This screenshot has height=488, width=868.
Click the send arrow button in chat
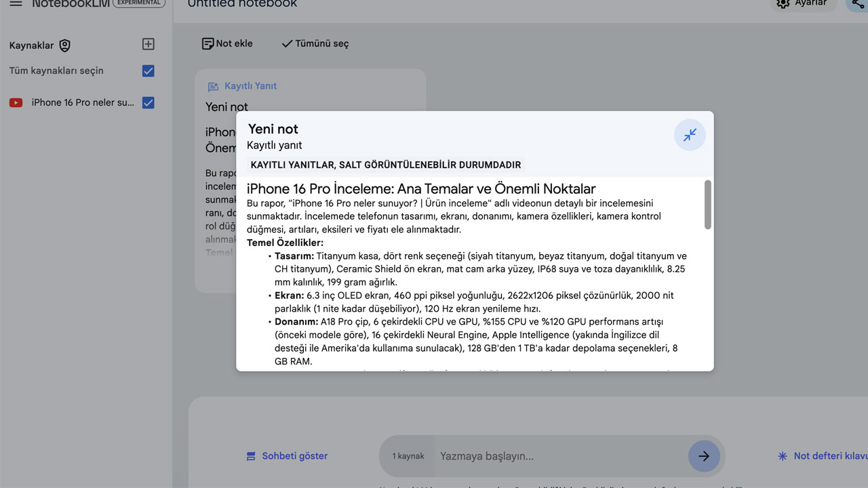click(x=704, y=456)
